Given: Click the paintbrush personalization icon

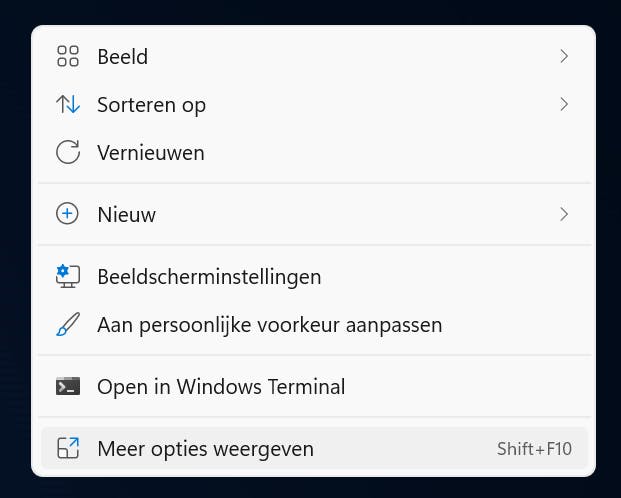Looking at the screenshot, I should coord(68,325).
